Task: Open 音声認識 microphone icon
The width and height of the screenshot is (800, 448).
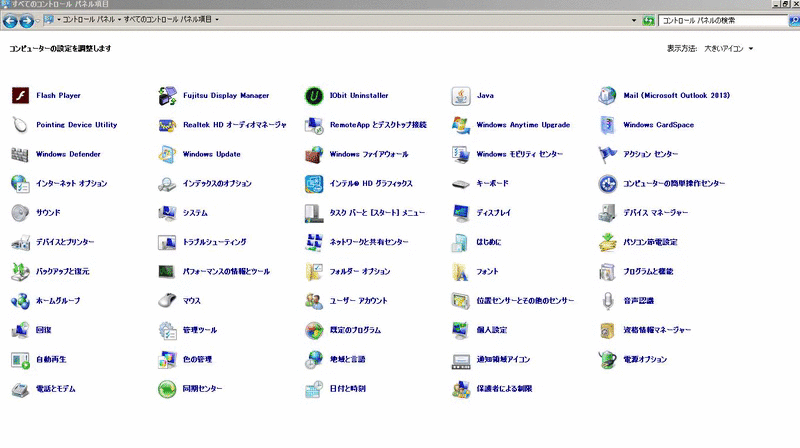Action: pos(607,301)
